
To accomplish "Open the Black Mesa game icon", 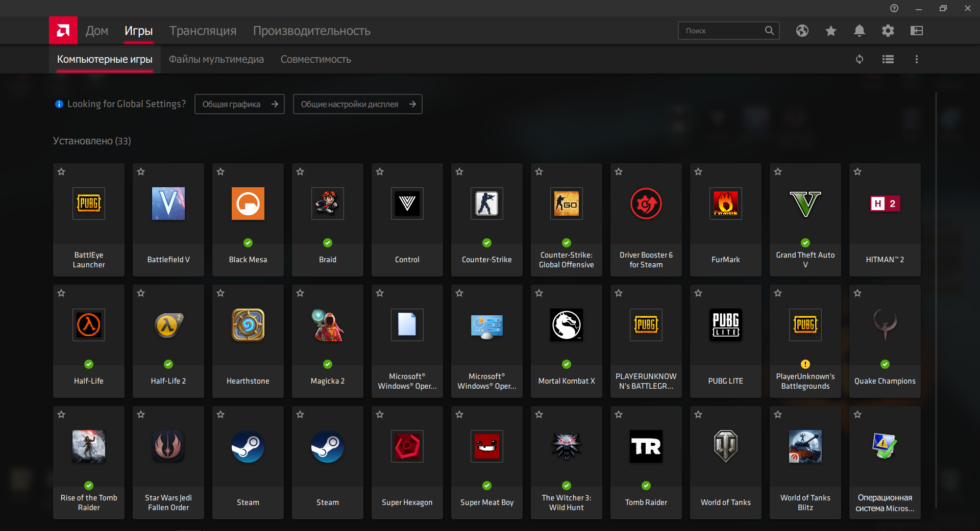I will pyautogui.click(x=248, y=204).
